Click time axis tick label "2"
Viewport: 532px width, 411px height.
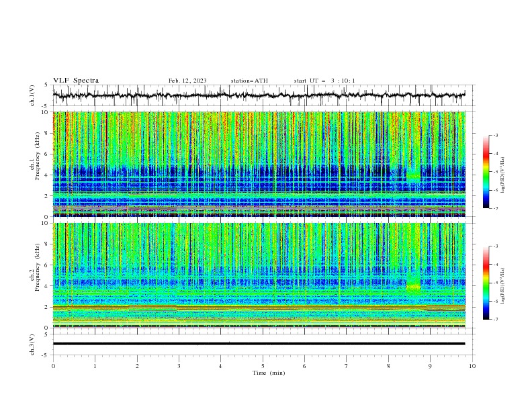137,366
